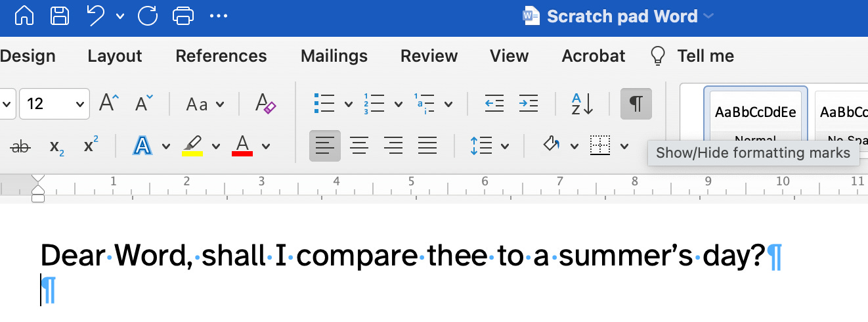Switch to the Layout tab
868x322 pixels.
(115, 57)
